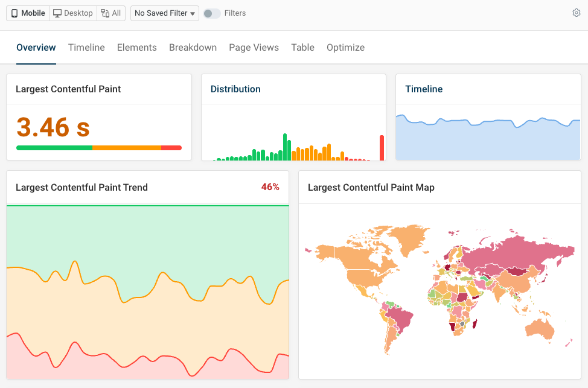
Task: Click the colored LCP score gauge bar
Action: pyautogui.click(x=98, y=147)
